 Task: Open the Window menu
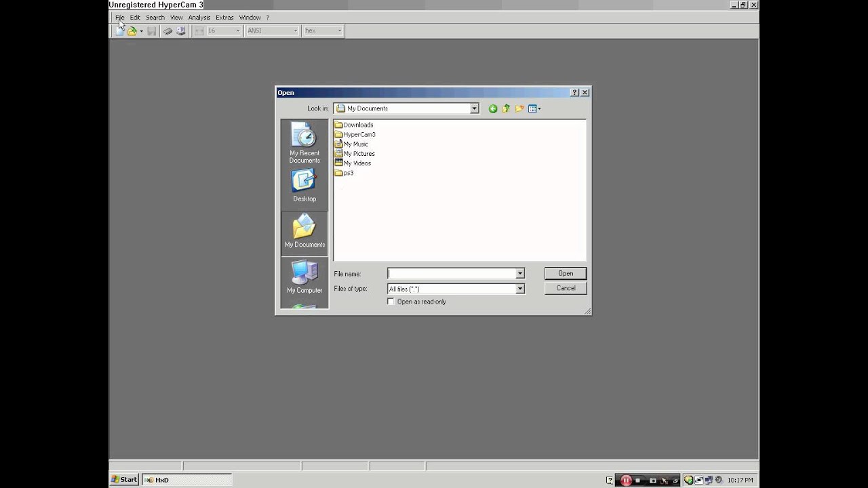(250, 18)
